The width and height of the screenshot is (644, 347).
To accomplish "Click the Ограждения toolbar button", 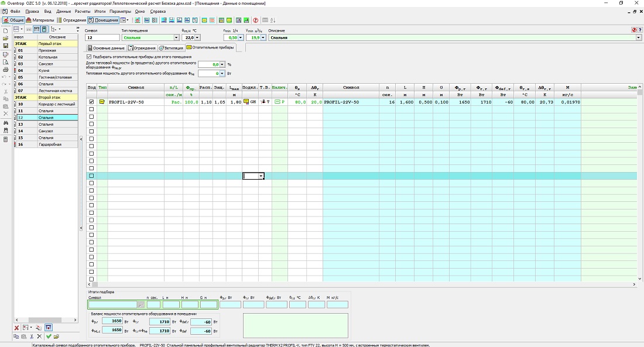I will click(71, 20).
